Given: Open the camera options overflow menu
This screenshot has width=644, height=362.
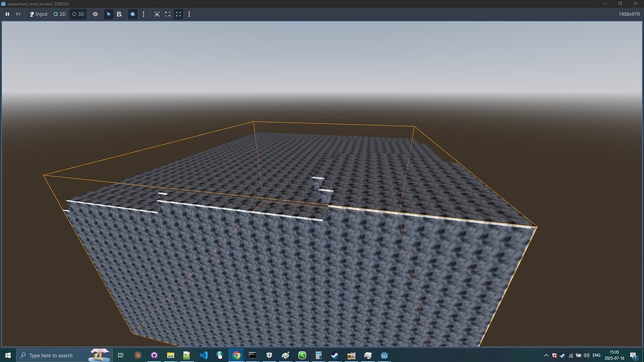Looking at the screenshot, I should pyautogui.click(x=144, y=14).
